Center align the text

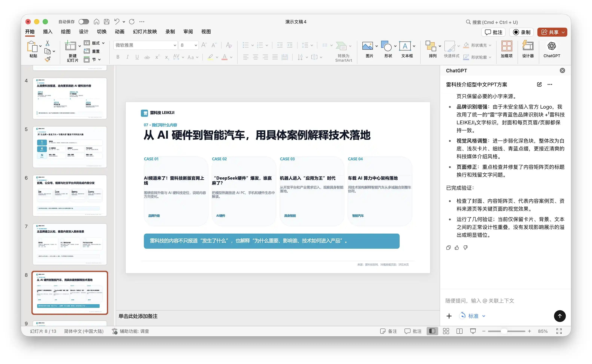point(256,57)
